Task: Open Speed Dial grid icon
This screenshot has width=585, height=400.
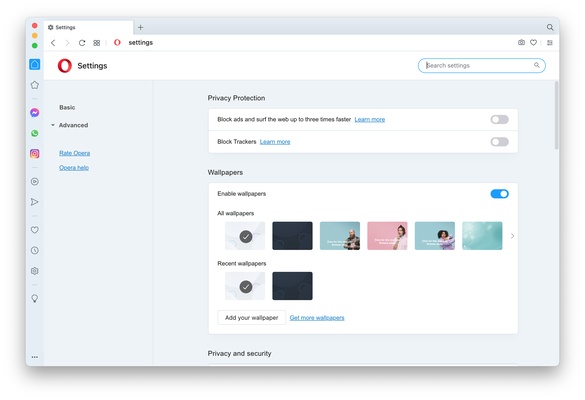Action: (x=97, y=43)
